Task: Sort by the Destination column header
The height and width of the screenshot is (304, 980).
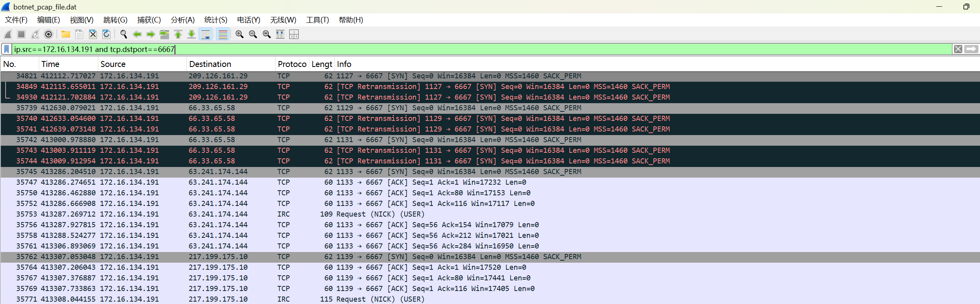Action: click(x=231, y=64)
